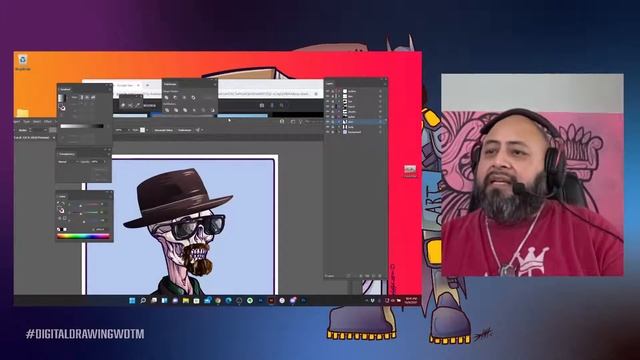Image resolution: width=640 pixels, height=360 pixels.
Task: Click the first icon in the small floating toolbar
Action: click(123, 105)
